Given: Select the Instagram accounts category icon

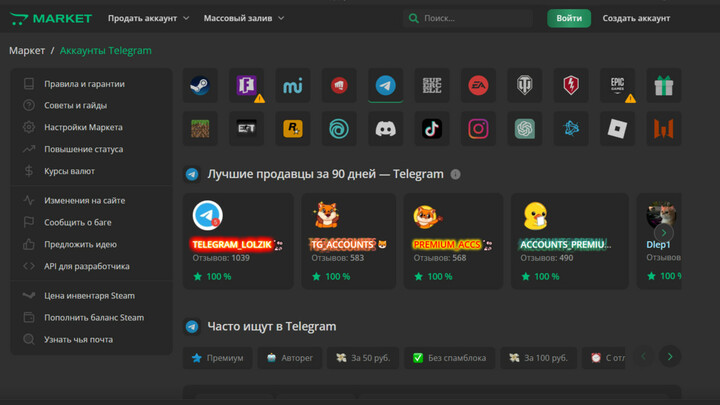Looking at the screenshot, I should click(478, 129).
